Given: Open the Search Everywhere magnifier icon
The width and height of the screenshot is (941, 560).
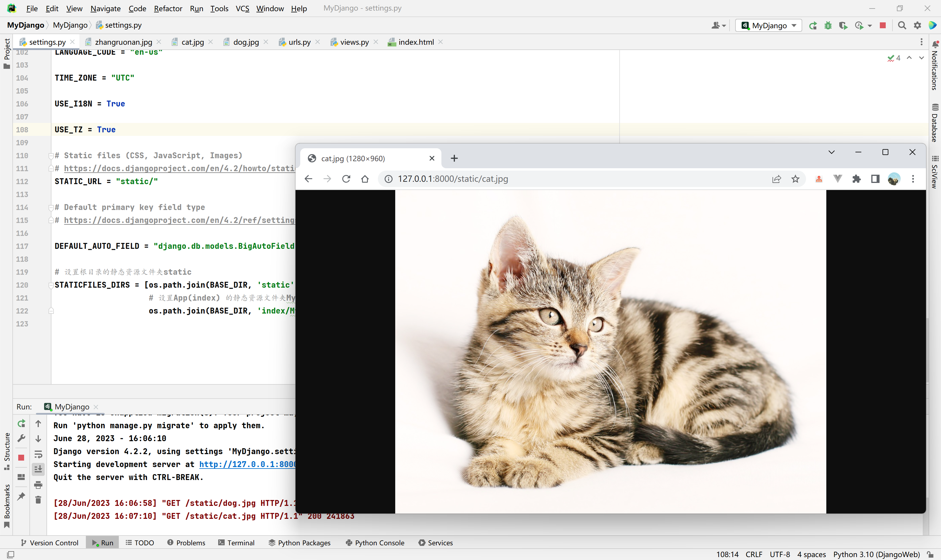Looking at the screenshot, I should [902, 26].
